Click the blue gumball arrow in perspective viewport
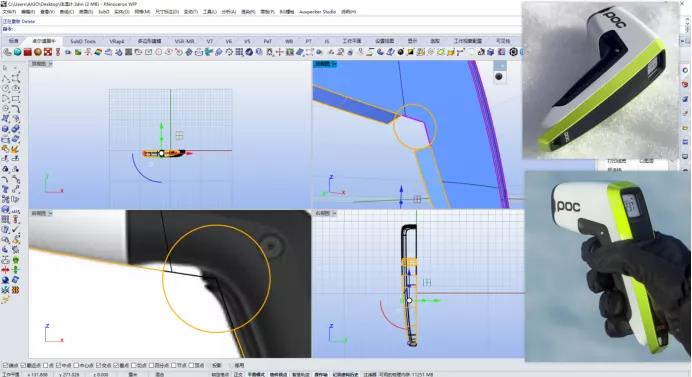 pyautogui.click(x=401, y=190)
